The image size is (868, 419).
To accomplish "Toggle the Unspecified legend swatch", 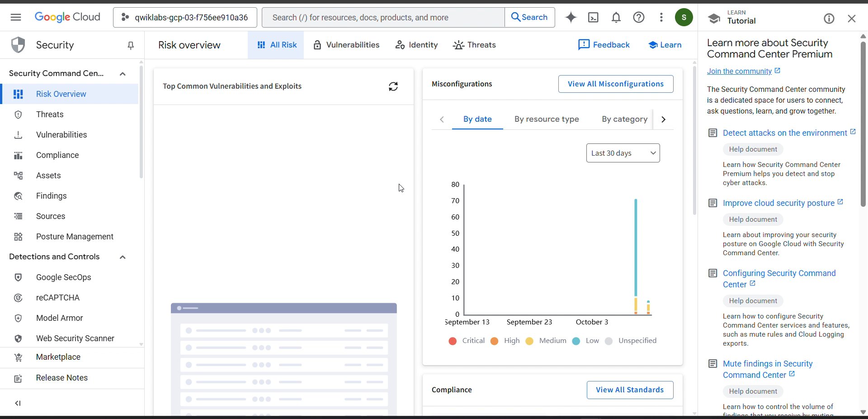I will (x=609, y=341).
